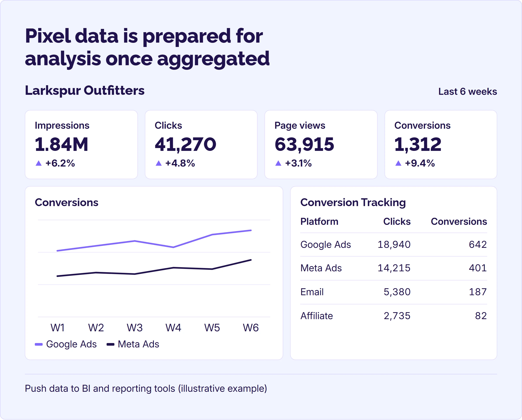Click the Conversion Tracking panel title
This screenshot has height=420, width=522.
pyautogui.click(x=353, y=203)
